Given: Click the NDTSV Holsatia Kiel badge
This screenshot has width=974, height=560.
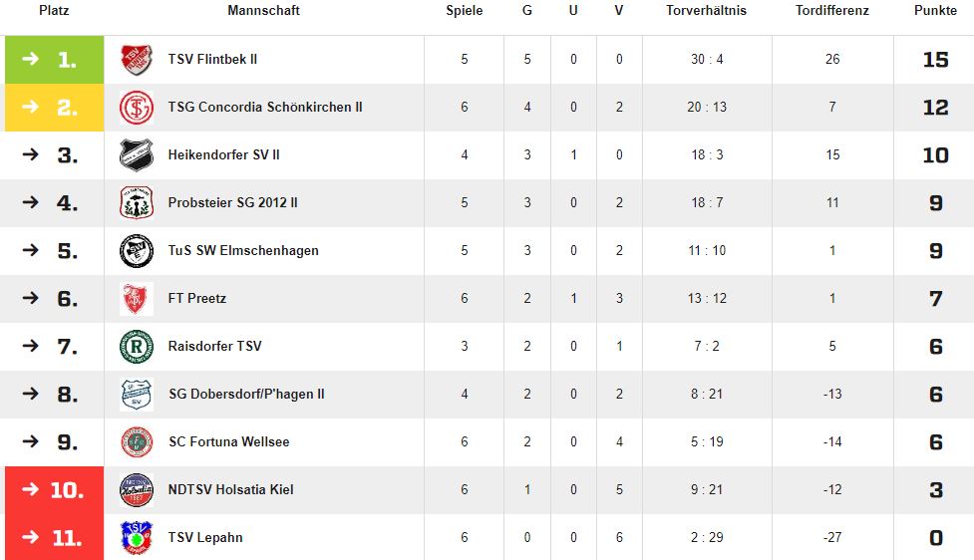Looking at the screenshot, I should (136, 490).
